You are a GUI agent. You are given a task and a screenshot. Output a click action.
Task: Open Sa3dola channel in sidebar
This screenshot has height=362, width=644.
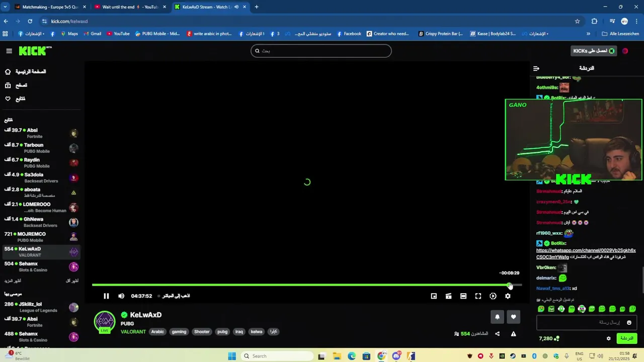[41, 177]
